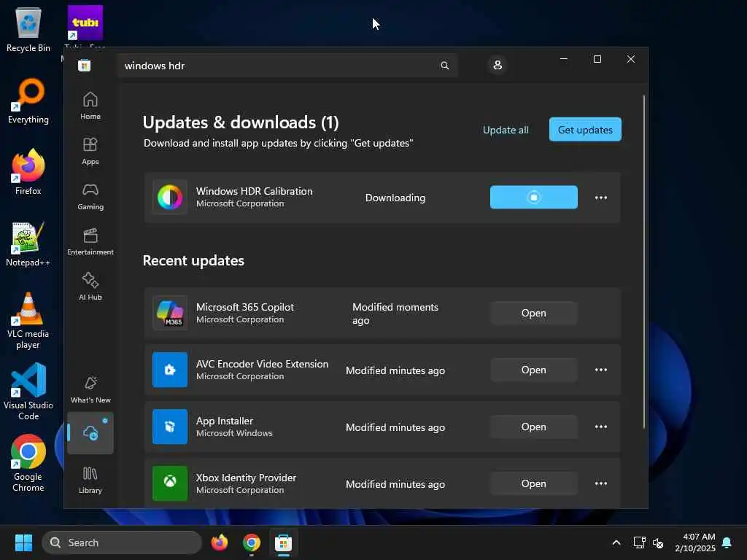The height and width of the screenshot is (560, 747).
Task: Select the Downloads cloud icon in sidebar
Action: click(x=90, y=433)
